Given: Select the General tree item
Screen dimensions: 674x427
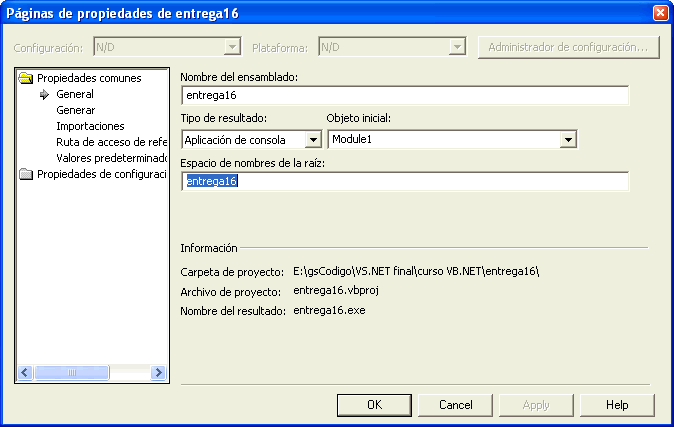Looking at the screenshot, I should pos(75,94).
